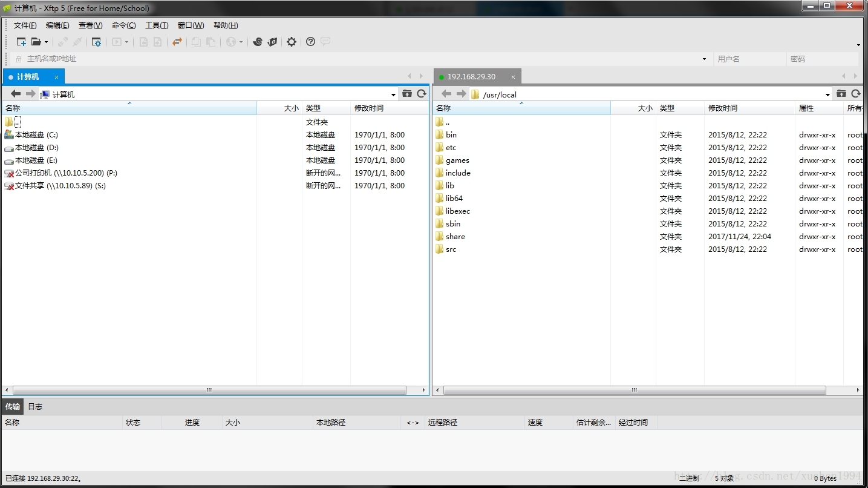The height and width of the screenshot is (488, 868).
Task: Launch Xshell with the shell icon
Action: (258, 42)
